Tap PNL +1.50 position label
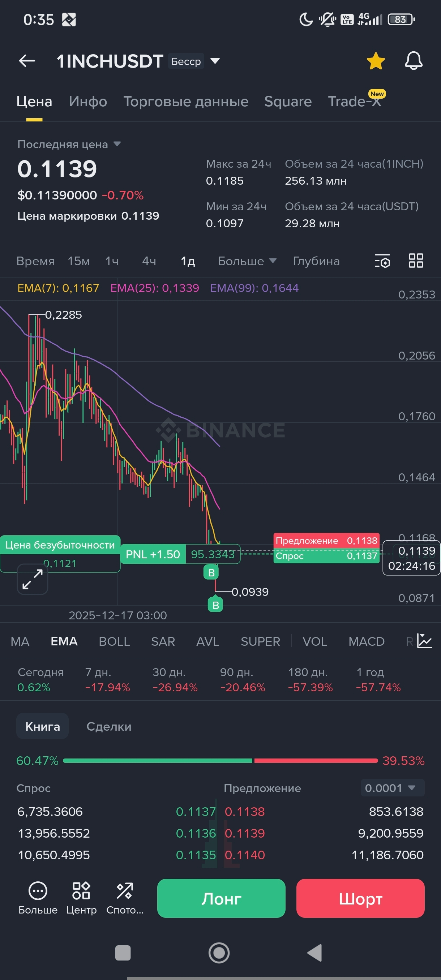Image resolution: width=441 pixels, height=980 pixels. click(153, 554)
